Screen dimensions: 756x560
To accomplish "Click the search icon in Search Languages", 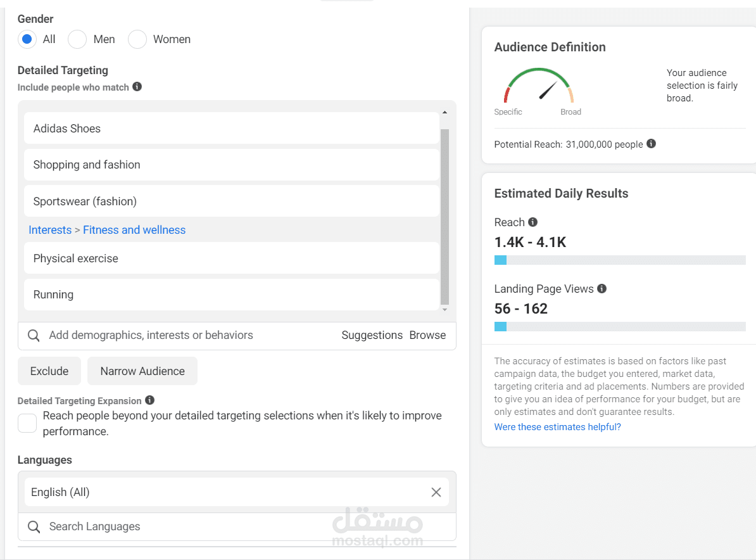I will point(34,526).
